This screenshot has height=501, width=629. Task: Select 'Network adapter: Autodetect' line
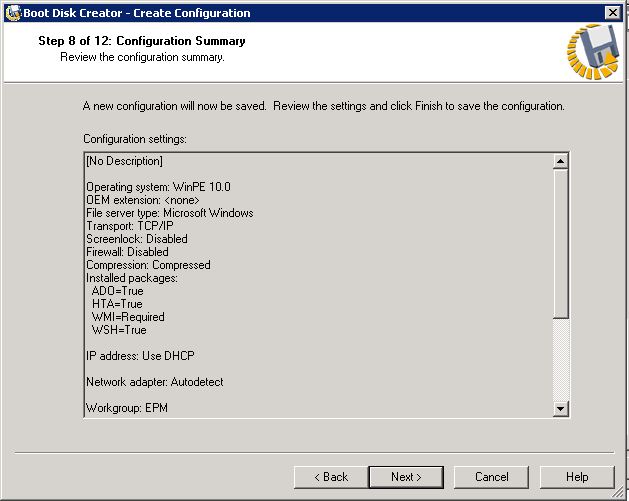click(x=154, y=382)
